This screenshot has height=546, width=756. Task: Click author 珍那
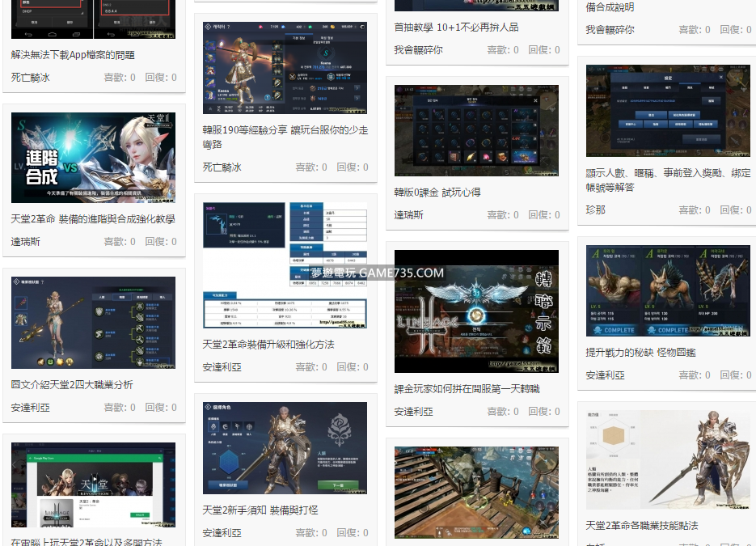click(595, 210)
